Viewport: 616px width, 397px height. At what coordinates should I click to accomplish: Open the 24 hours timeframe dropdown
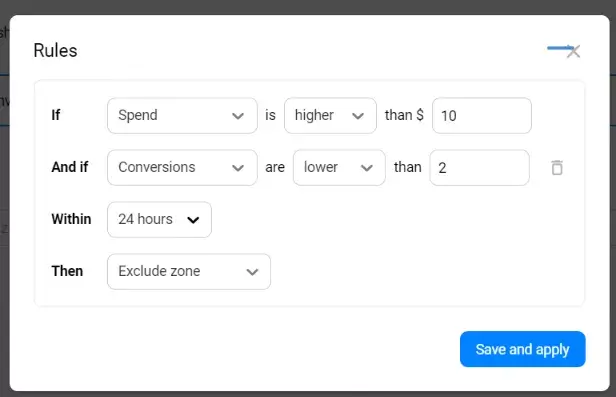(x=159, y=220)
